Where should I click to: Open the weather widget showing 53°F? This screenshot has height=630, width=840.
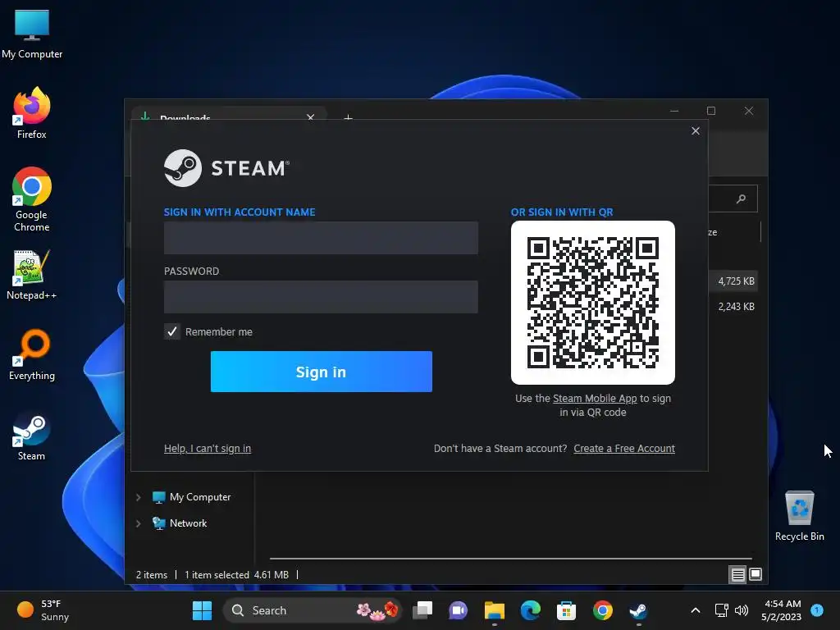43,610
